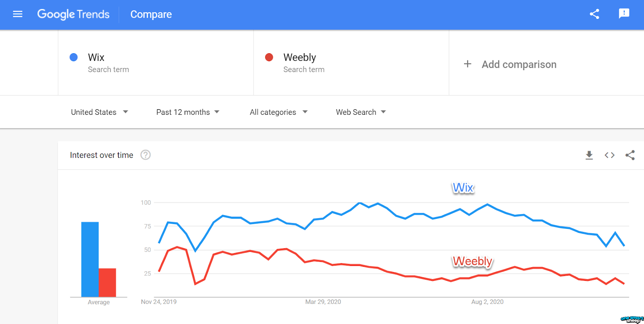Expand the Past 12 months dropdown
Screen dimensions: 644x324
coord(188,112)
